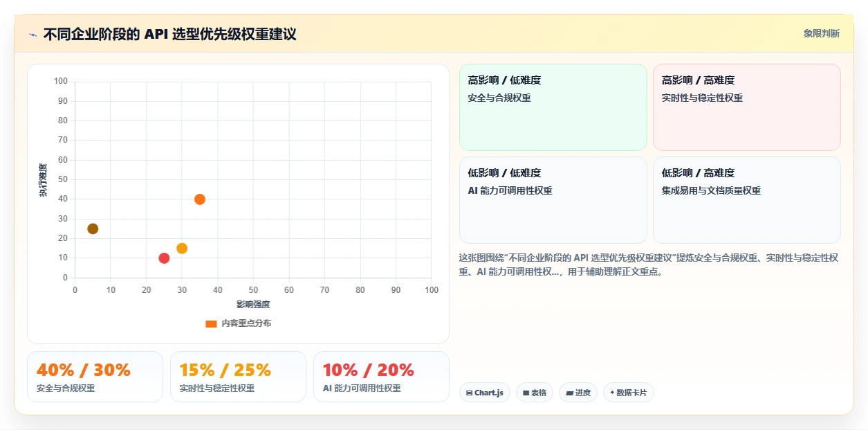This screenshot has width=868, height=430.
Task: Click the 40% / 30% value
Action: coord(84,370)
